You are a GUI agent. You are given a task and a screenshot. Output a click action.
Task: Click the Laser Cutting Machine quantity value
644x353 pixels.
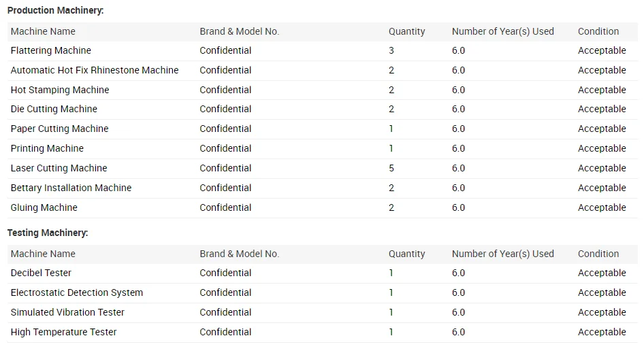391,168
